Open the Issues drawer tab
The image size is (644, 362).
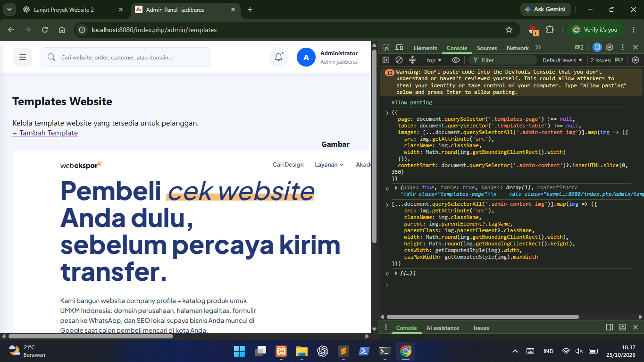(x=481, y=328)
